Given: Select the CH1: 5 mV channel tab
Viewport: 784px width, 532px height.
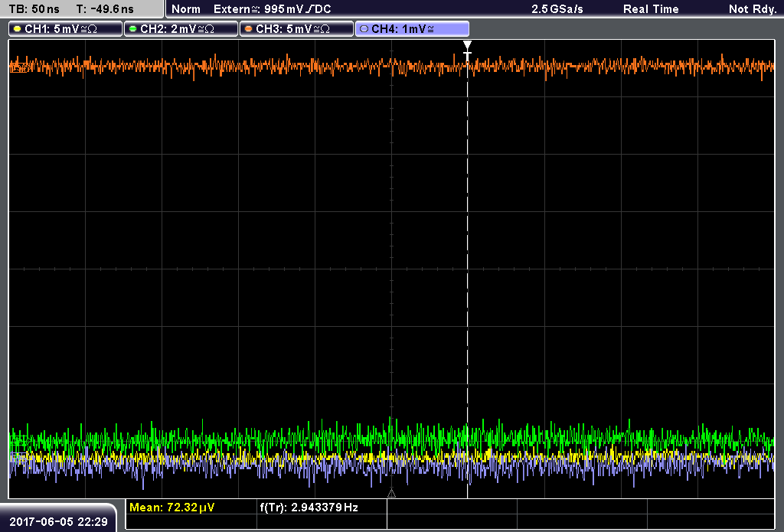Looking at the screenshot, I should coord(66,29).
